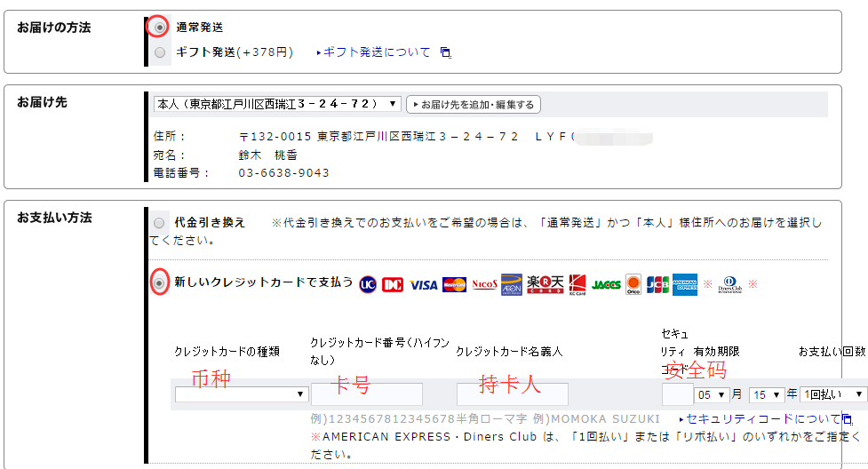Click the JCB card logo
Image resolution: width=868 pixels, height=469 pixels.
(x=657, y=284)
